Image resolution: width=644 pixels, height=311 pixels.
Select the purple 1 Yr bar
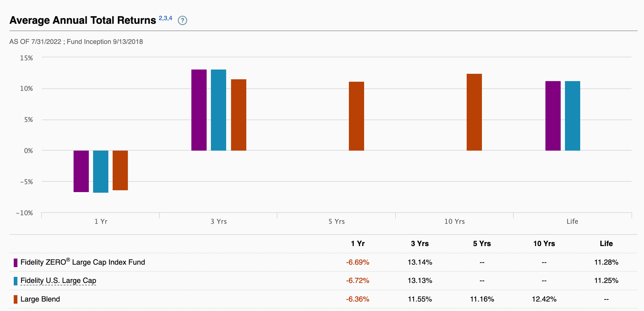tap(81, 171)
